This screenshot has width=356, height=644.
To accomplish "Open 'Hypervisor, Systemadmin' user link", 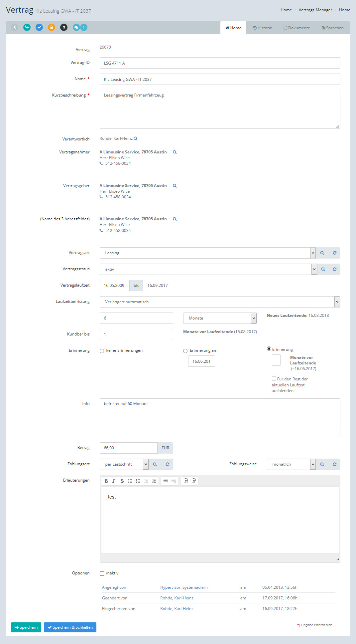I will pyautogui.click(x=184, y=587).
